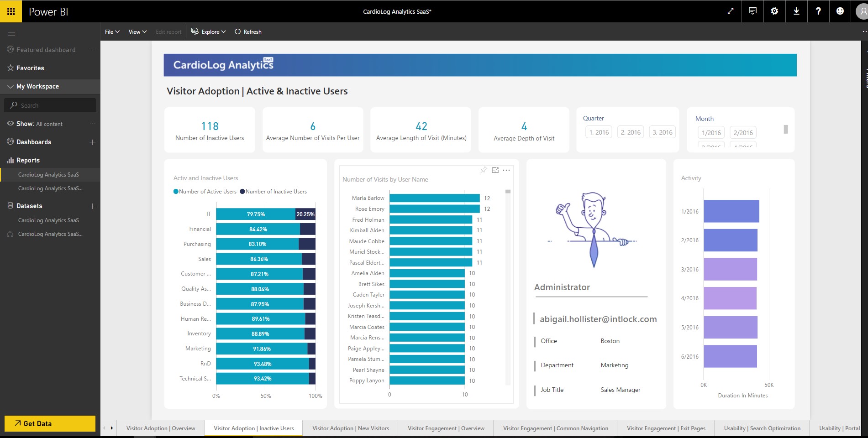Open more options ellipsis on Visits chart
The width and height of the screenshot is (868, 438).
point(506,170)
